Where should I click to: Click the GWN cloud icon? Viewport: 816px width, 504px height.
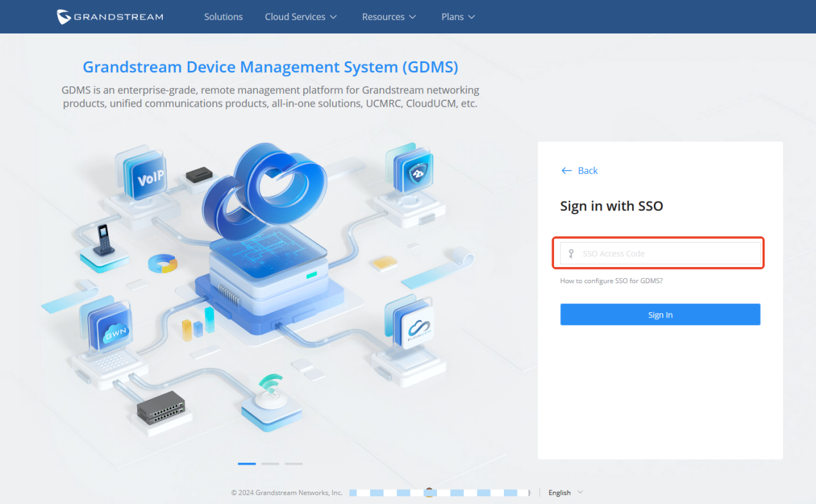coord(115,333)
